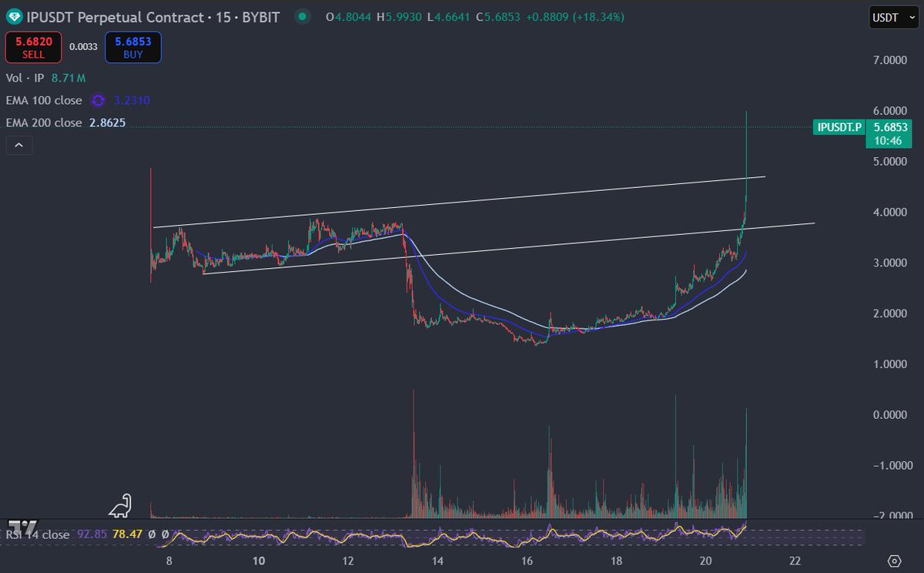Click the date label 16 on time axis
The height and width of the screenshot is (573, 924).
(x=527, y=560)
